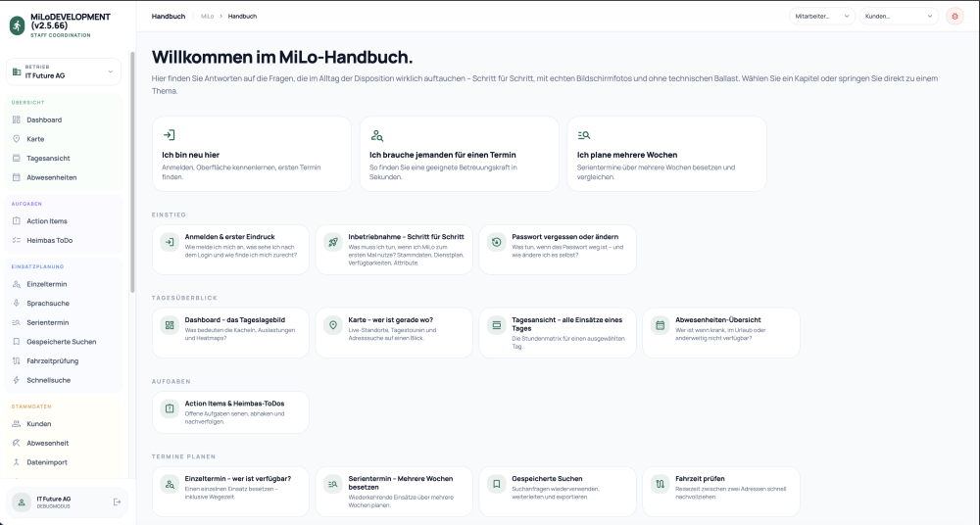Click the Karte map pin icon in sidebar
The image size is (980, 525).
(17, 139)
